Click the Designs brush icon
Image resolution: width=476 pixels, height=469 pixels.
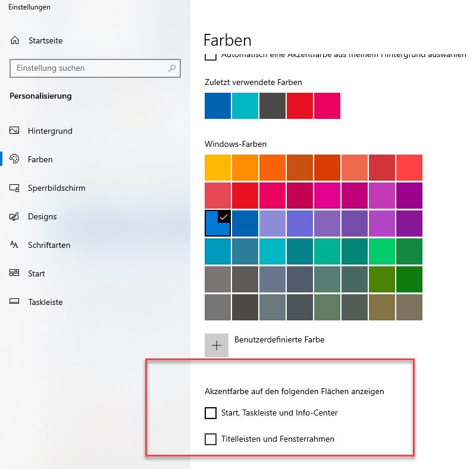[x=14, y=216]
